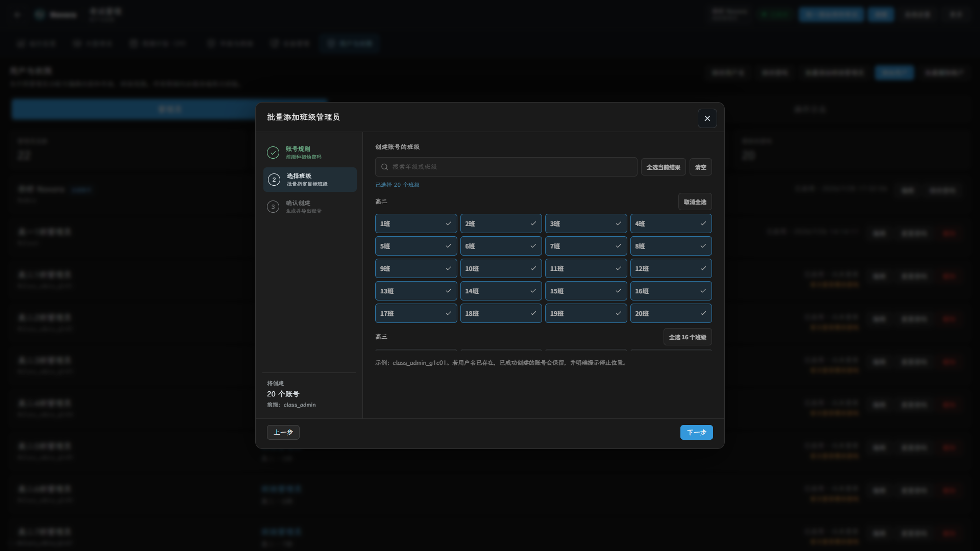This screenshot has height=551, width=980.
Task: Deselect 2班 class
Action: [x=501, y=223]
